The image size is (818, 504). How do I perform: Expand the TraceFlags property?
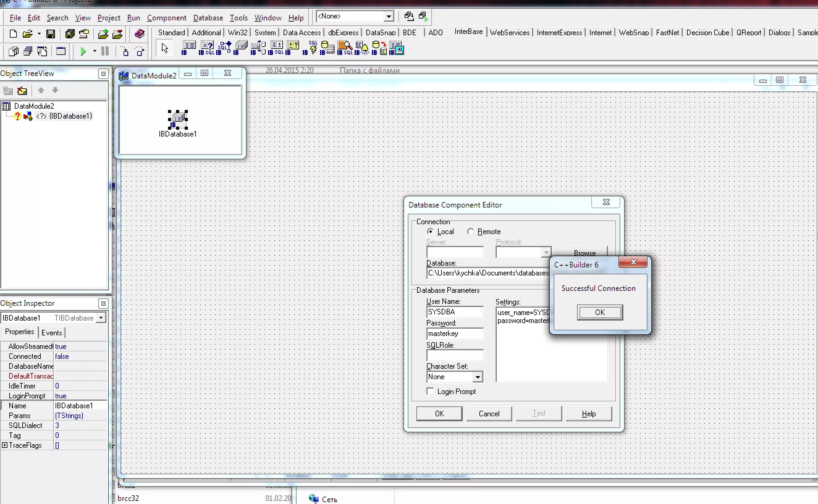(x=5, y=445)
